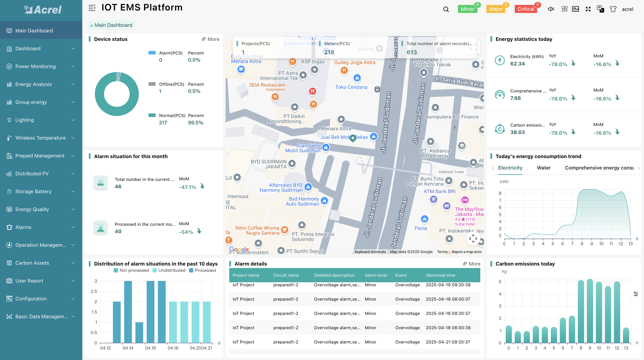Toggle the Not processed legend series
This screenshot has width=644, height=360.
pos(131,270)
